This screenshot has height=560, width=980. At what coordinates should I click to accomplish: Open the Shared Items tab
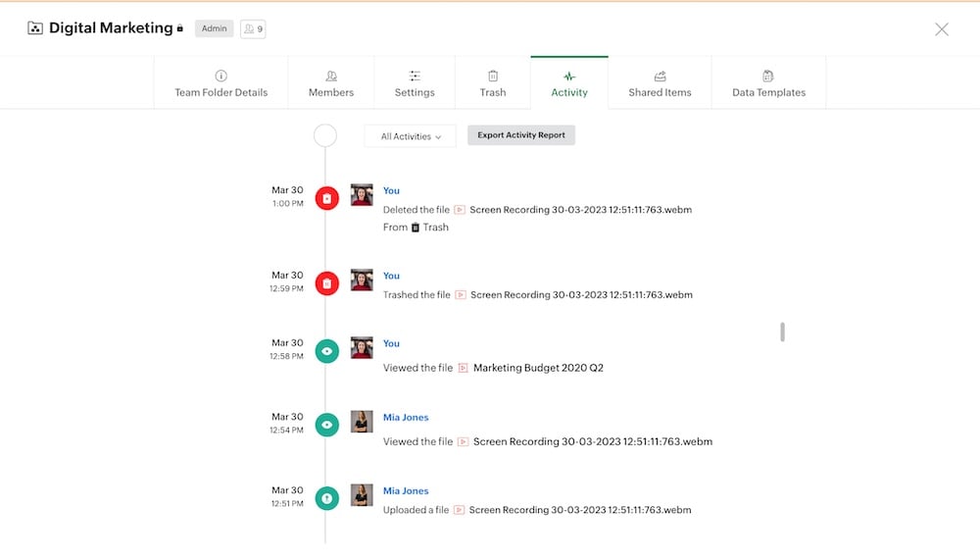660,83
